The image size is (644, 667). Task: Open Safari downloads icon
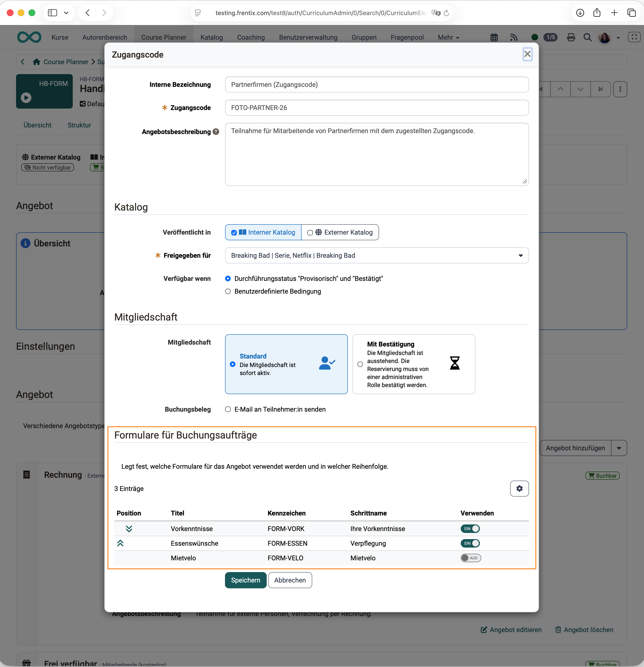pos(580,13)
